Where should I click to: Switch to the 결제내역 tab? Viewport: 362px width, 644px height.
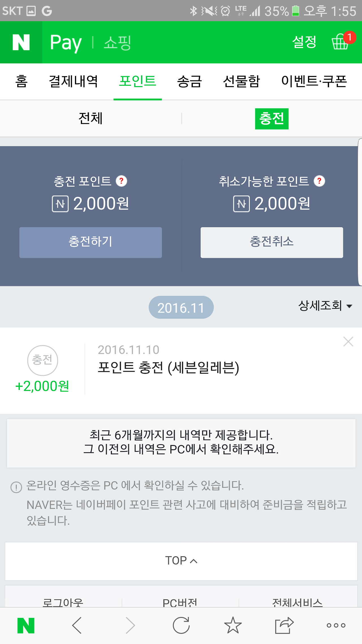(73, 82)
